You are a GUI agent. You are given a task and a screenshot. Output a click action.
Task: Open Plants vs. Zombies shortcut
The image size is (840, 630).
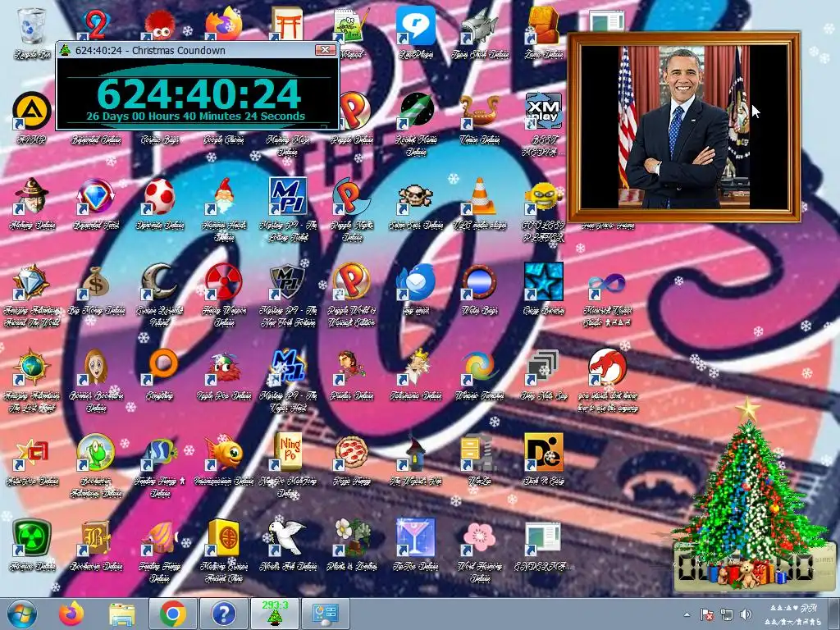(x=352, y=538)
